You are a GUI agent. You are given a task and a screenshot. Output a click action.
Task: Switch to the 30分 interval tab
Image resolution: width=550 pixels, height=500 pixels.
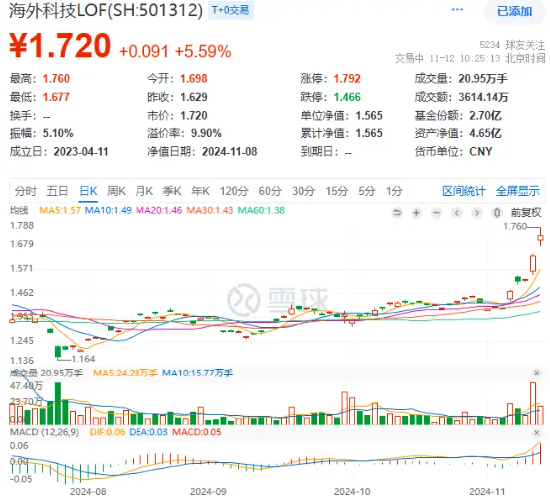click(x=304, y=191)
